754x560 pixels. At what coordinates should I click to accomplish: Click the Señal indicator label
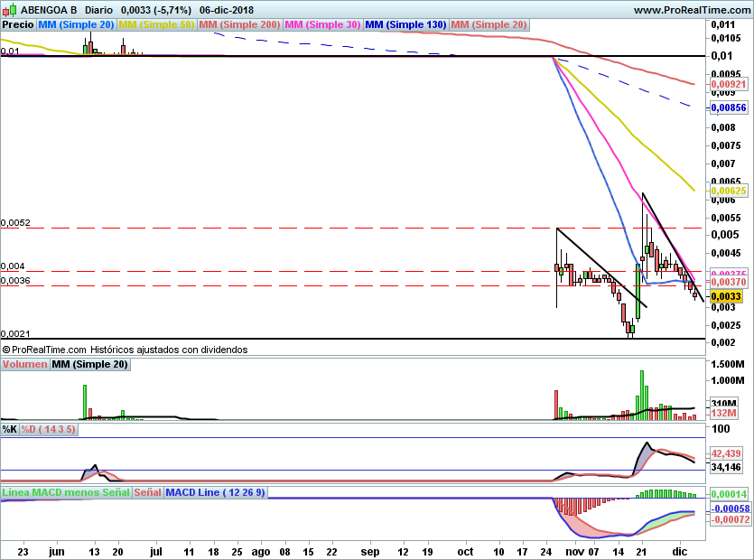(148, 492)
